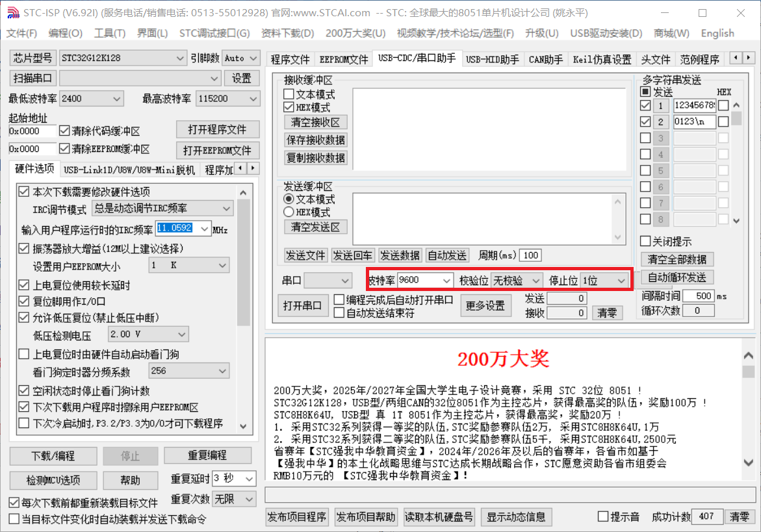
Task: Click the info panel scroll down arrow
Action: point(749,462)
